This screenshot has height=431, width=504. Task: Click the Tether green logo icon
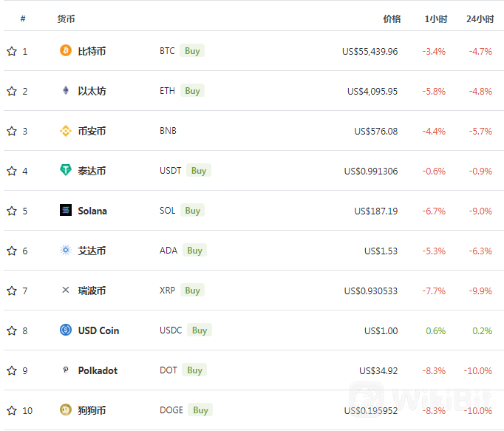[66, 170]
